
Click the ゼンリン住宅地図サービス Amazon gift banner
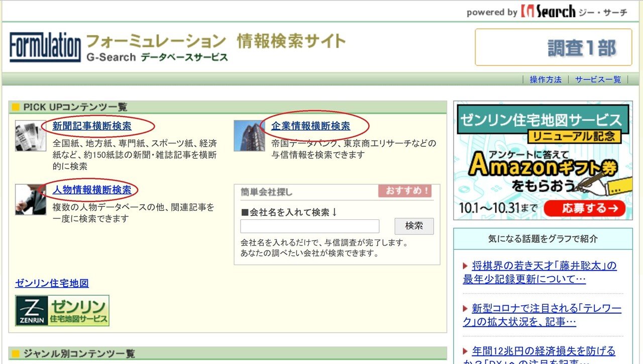point(543,161)
